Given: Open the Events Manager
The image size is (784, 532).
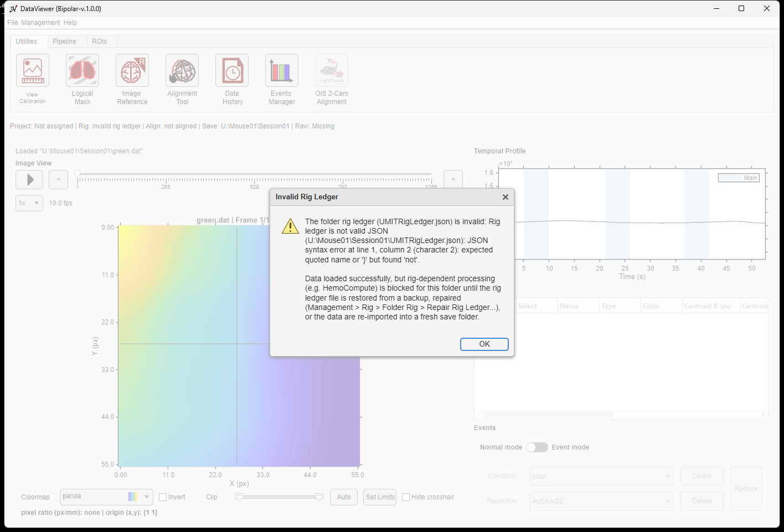Looking at the screenshot, I should tap(282, 70).
